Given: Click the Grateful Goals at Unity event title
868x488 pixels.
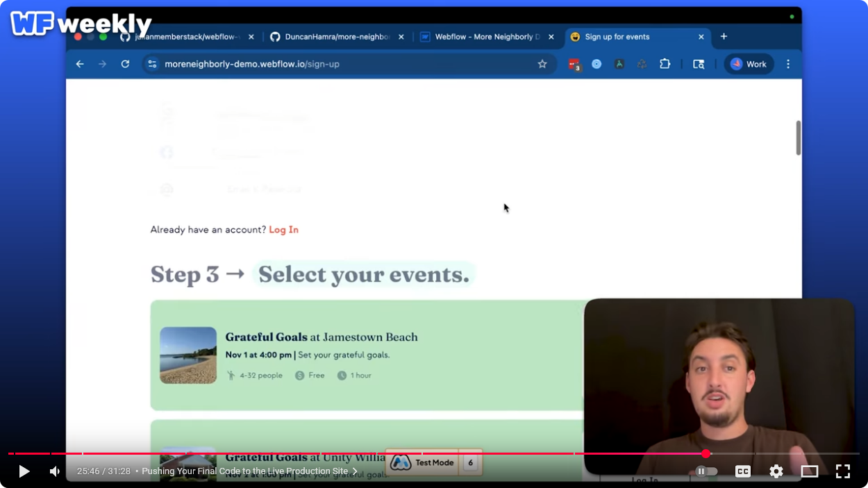Looking at the screenshot, I should 305,457.
